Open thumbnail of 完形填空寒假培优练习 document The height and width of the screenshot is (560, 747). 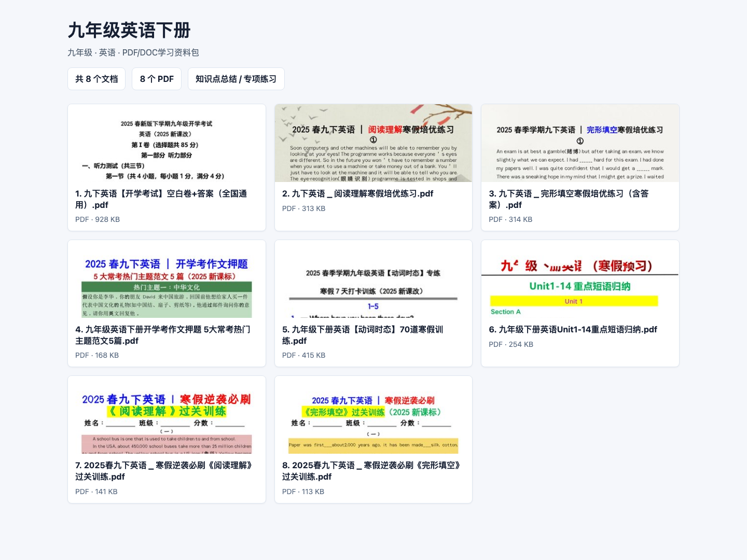[580, 143]
